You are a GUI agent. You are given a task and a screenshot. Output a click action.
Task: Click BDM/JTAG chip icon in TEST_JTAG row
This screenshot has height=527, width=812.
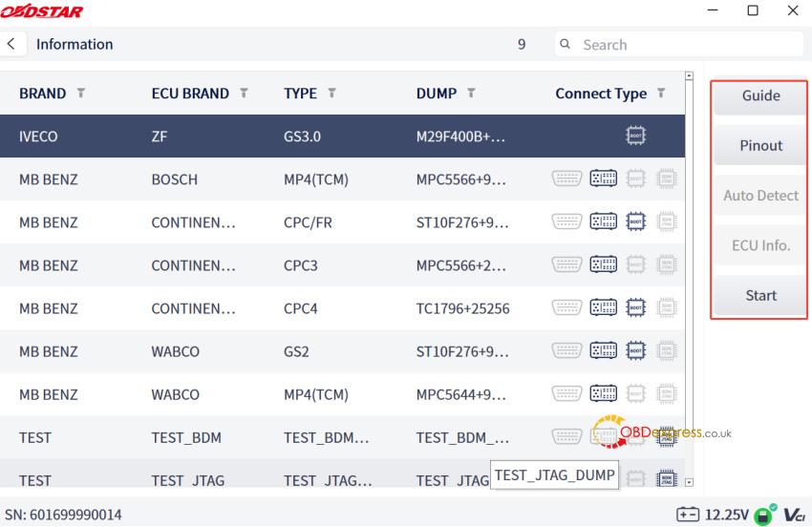[667, 479]
